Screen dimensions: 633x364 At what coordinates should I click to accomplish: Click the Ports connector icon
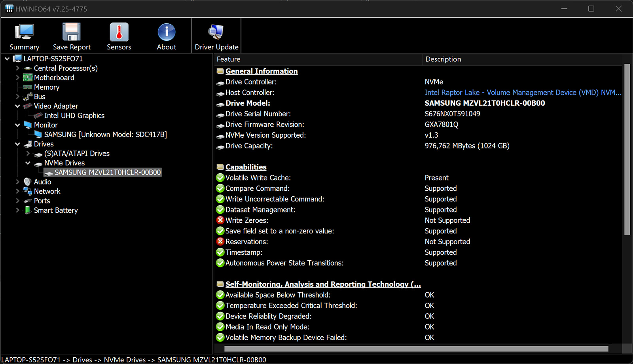tap(28, 201)
